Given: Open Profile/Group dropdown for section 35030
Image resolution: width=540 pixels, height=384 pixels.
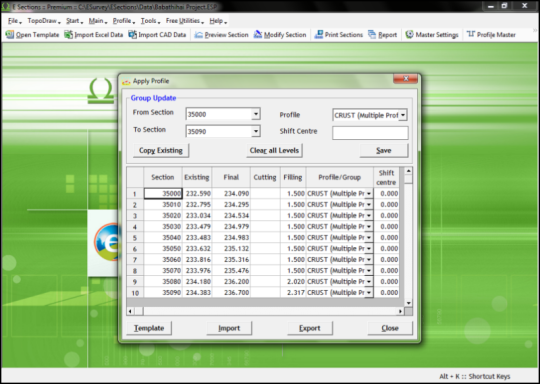Looking at the screenshot, I should tap(368, 227).
